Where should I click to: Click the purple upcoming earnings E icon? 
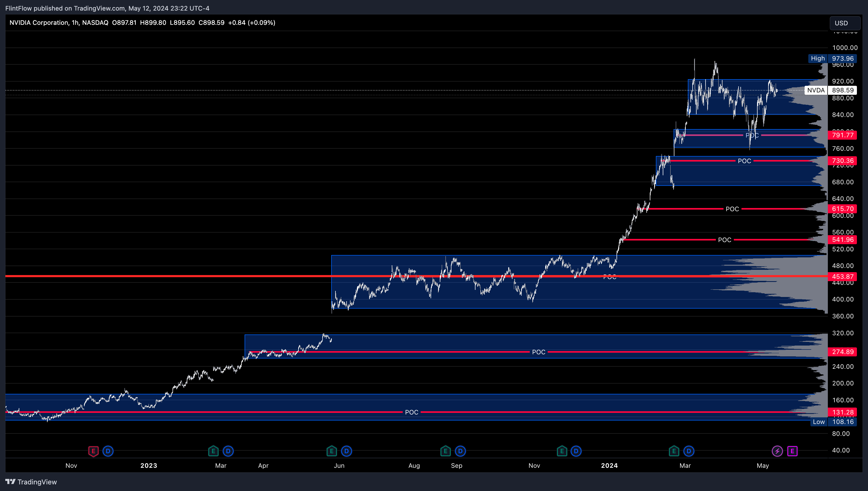[x=792, y=451]
